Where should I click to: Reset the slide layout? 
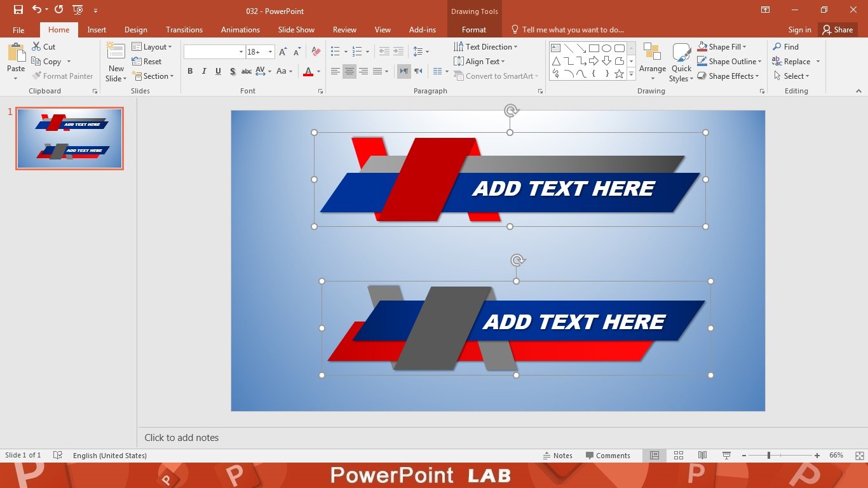[147, 62]
